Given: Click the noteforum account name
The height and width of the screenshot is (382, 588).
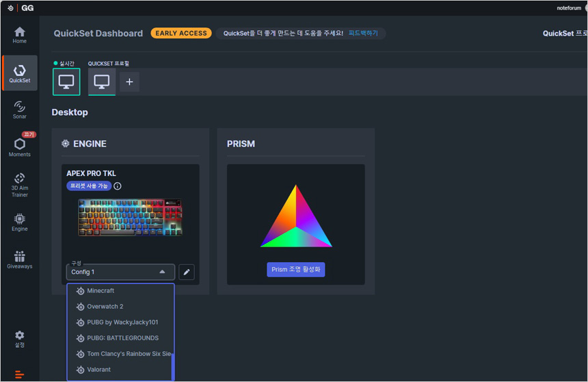Looking at the screenshot, I should pyautogui.click(x=568, y=8).
